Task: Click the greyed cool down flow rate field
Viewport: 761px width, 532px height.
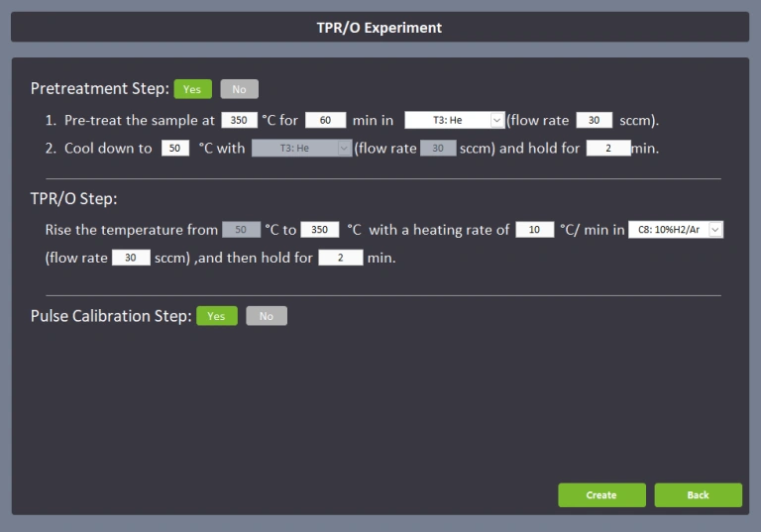Action: point(438,148)
